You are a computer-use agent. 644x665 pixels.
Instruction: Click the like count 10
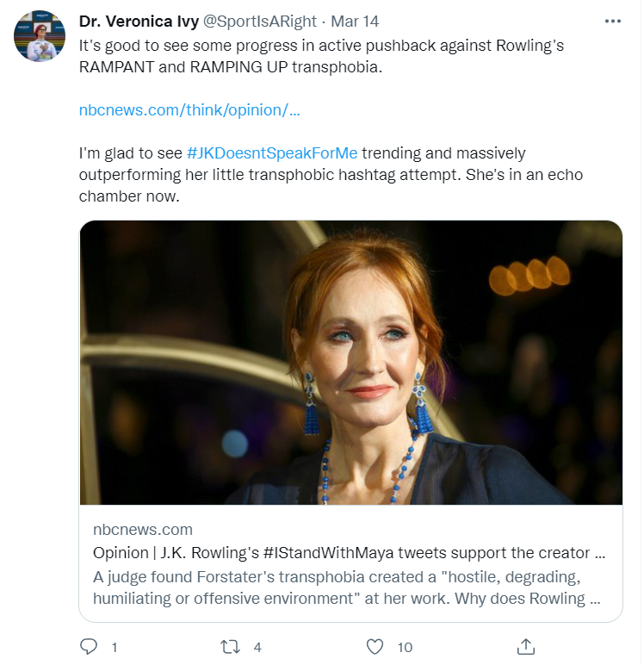click(405, 647)
